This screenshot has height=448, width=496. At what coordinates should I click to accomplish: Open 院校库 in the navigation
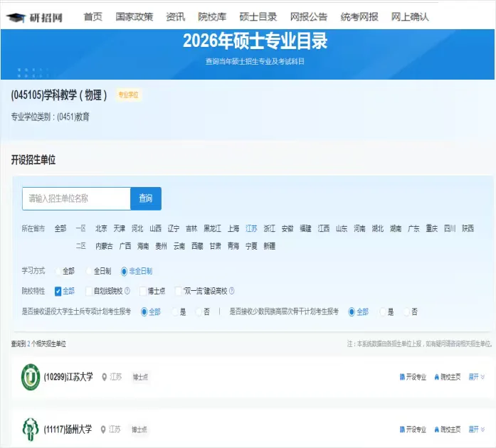(x=212, y=16)
